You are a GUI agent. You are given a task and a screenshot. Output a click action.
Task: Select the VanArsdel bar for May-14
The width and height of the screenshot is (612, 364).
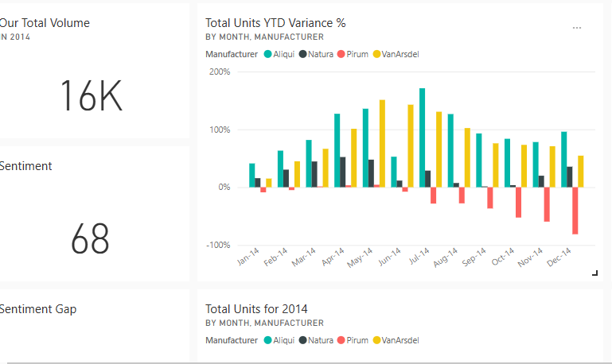[382, 143]
